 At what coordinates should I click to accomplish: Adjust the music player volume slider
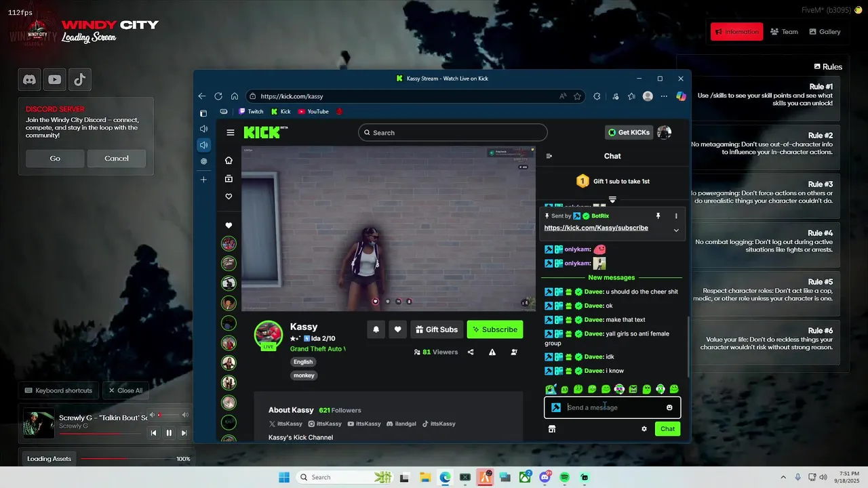(x=169, y=415)
